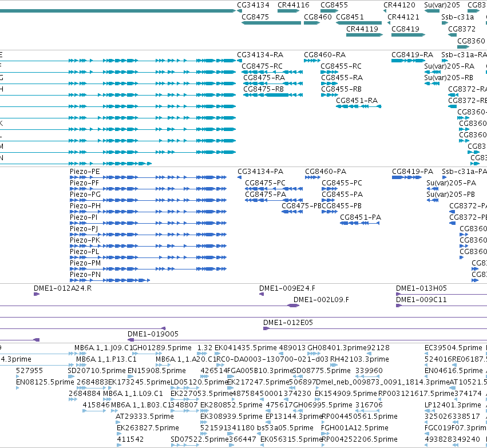Viewport: 487px width, 448px height.
Task: Open the CG8451-PA protein label
Action: pyautogui.click(x=361, y=217)
